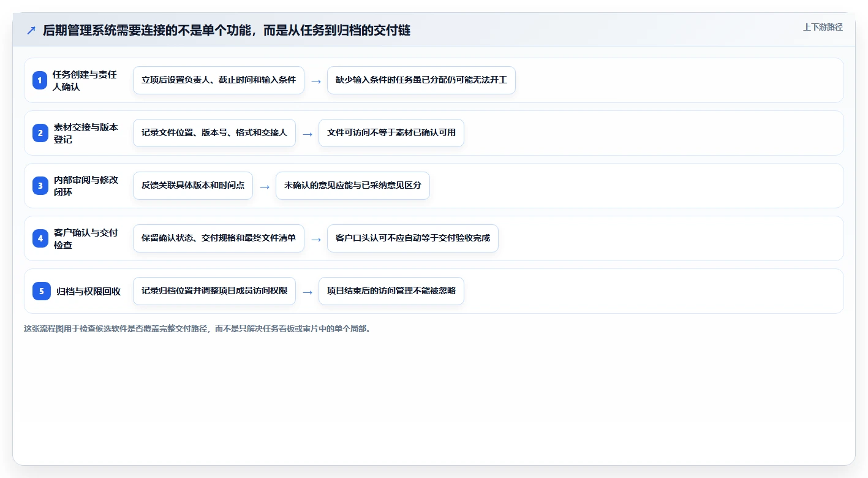Click the box 记录归档位置并调整项目成员访问权限
868x478 pixels.
tap(214, 291)
